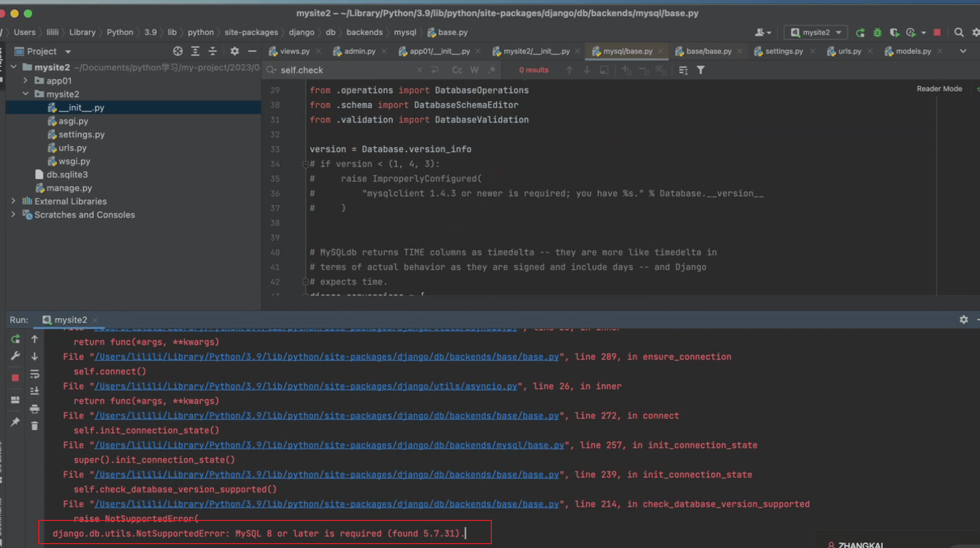Viewport: 980px width, 548px height.
Task: Pin the Run tab icon
Action: click(x=15, y=422)
